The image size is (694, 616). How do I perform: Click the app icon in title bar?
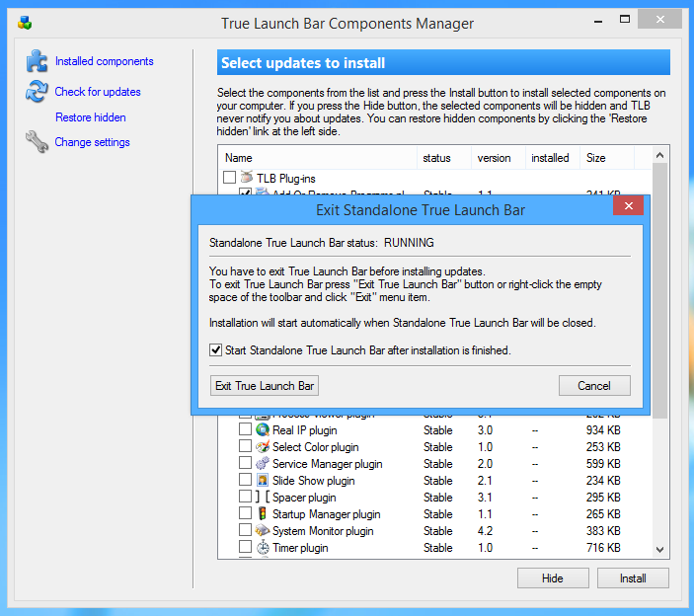tap(25, 23)
